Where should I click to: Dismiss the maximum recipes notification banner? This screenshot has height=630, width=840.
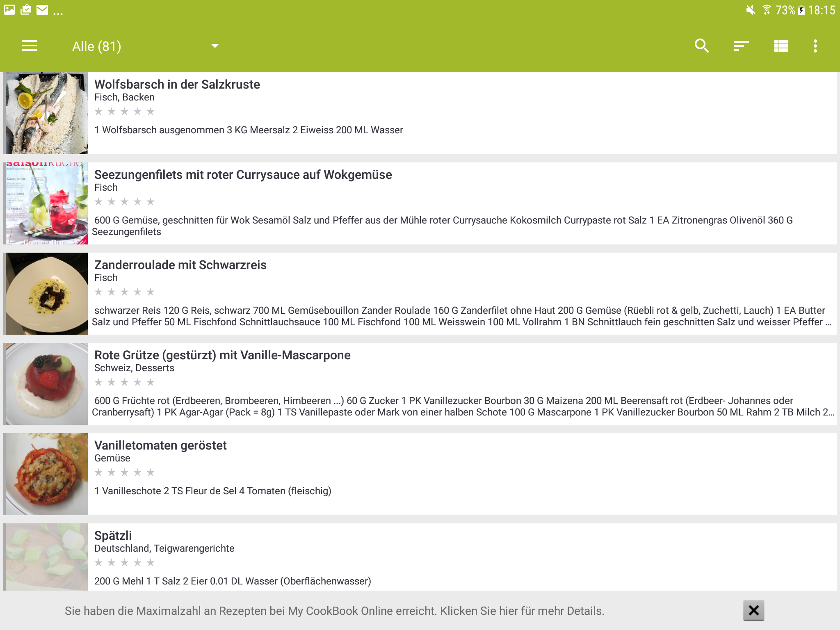pos(753,610)
